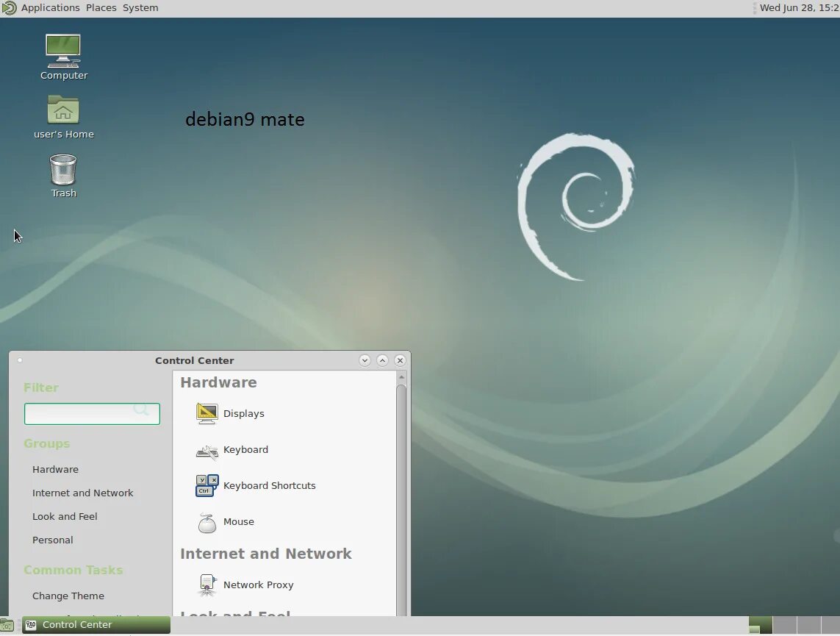Close the Control Center window
This screenshot has height=636, width=840.
pos(401,360)
